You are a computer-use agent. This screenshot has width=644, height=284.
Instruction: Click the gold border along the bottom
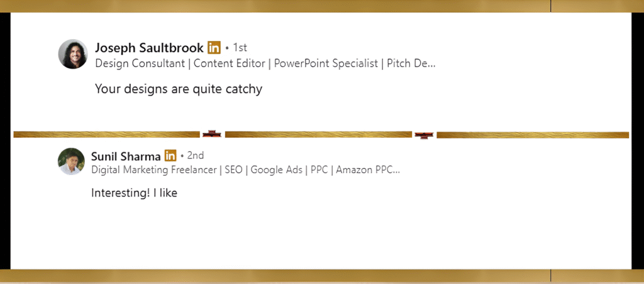point(322,276)
